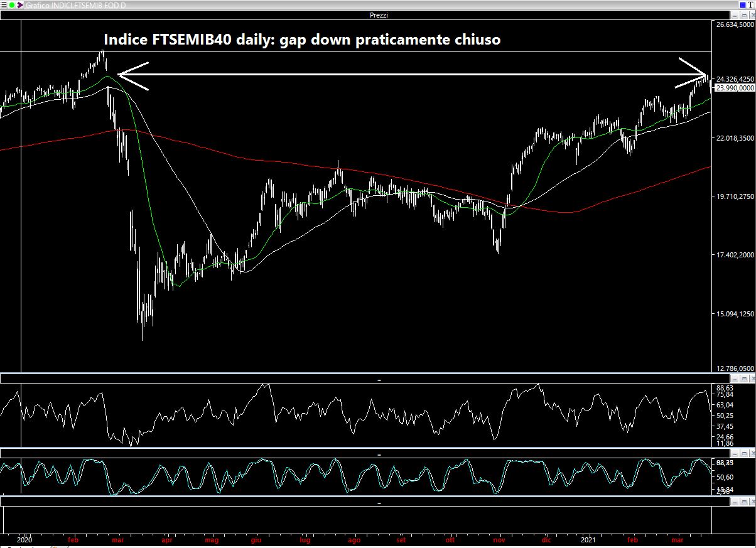This screenshot has height=548, width=756.
Task: Select the T text tool icon
Action: coord(751,5)
